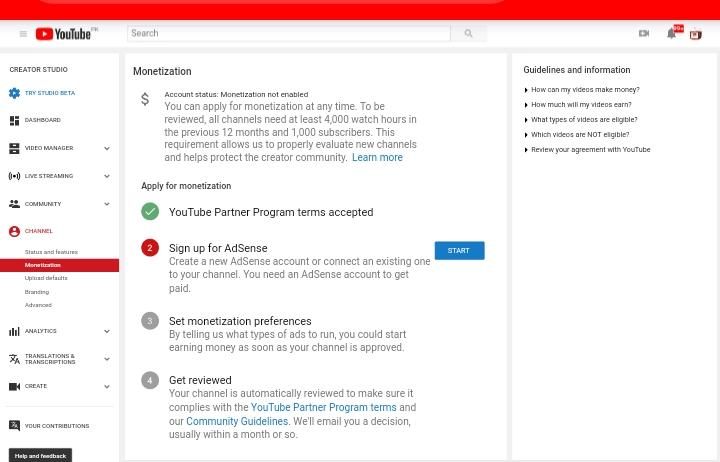This screenshot has height=462, width=720.
Task: Click the 'Creator Studio' sidebar heading
Action: (39, 69)
